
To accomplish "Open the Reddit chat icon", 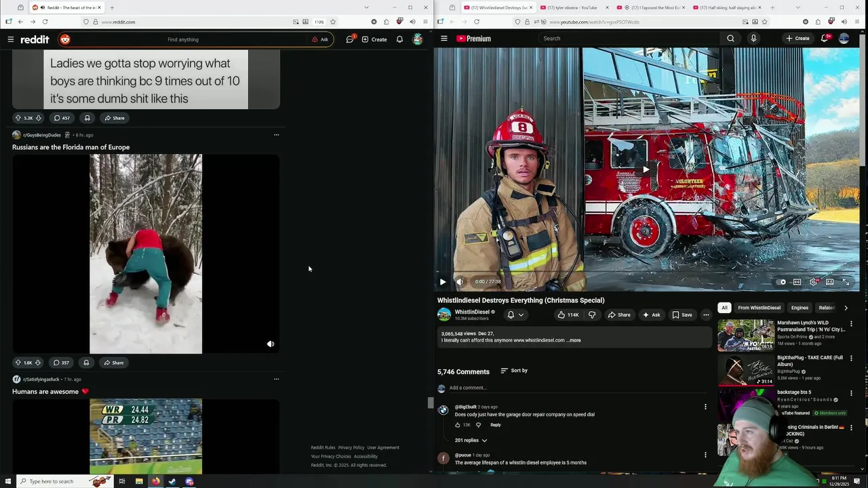I will [350, 39].
